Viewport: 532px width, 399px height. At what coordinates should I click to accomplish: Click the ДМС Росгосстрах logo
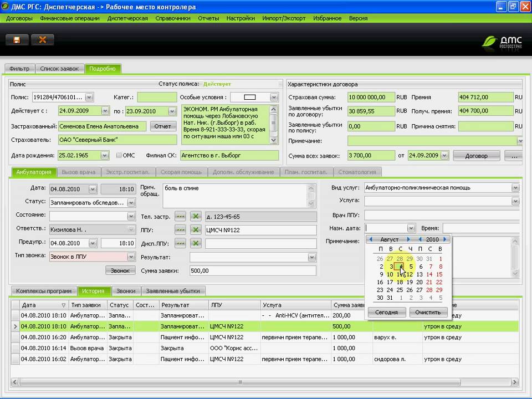502,43
